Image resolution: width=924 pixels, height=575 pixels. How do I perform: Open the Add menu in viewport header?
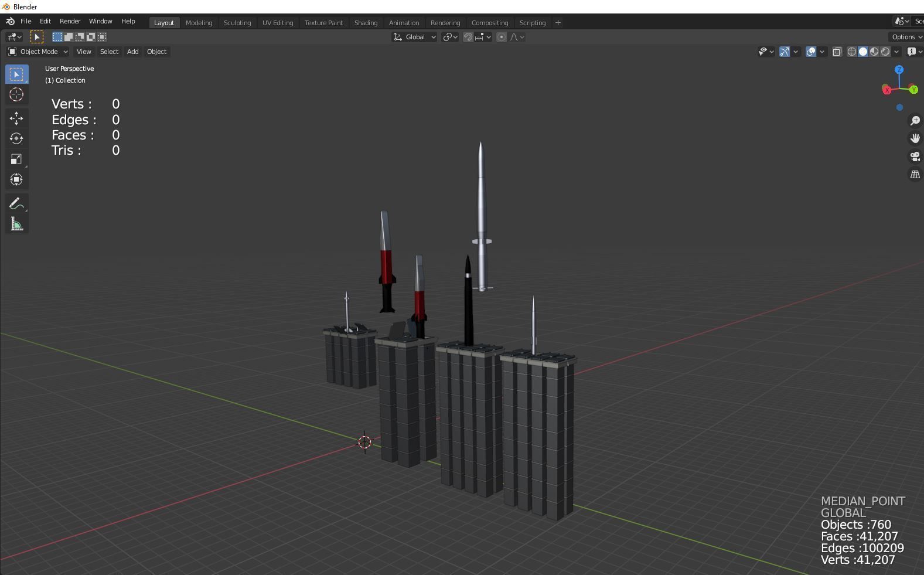tap(133, 52)
